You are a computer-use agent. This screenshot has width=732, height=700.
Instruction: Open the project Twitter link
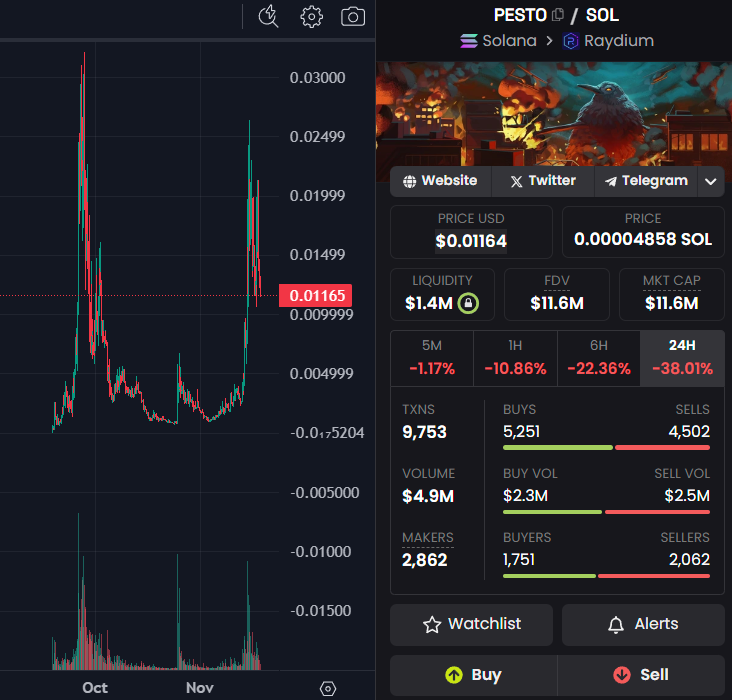click(x=543, y=181)
